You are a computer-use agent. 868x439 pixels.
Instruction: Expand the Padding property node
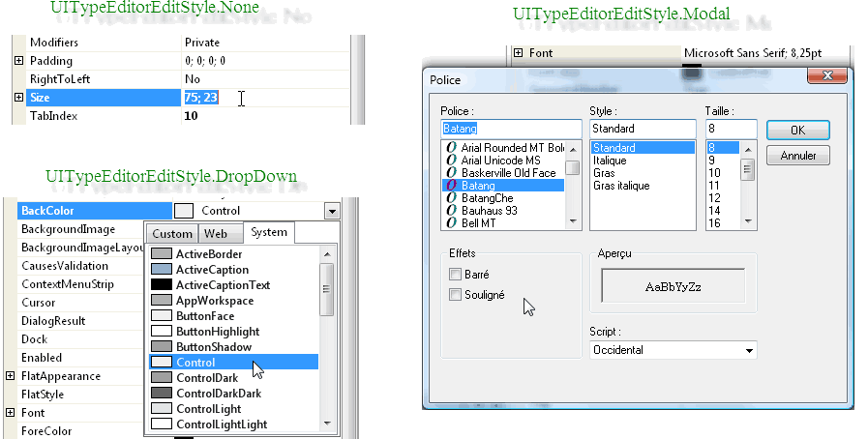[x=19, y=61]
